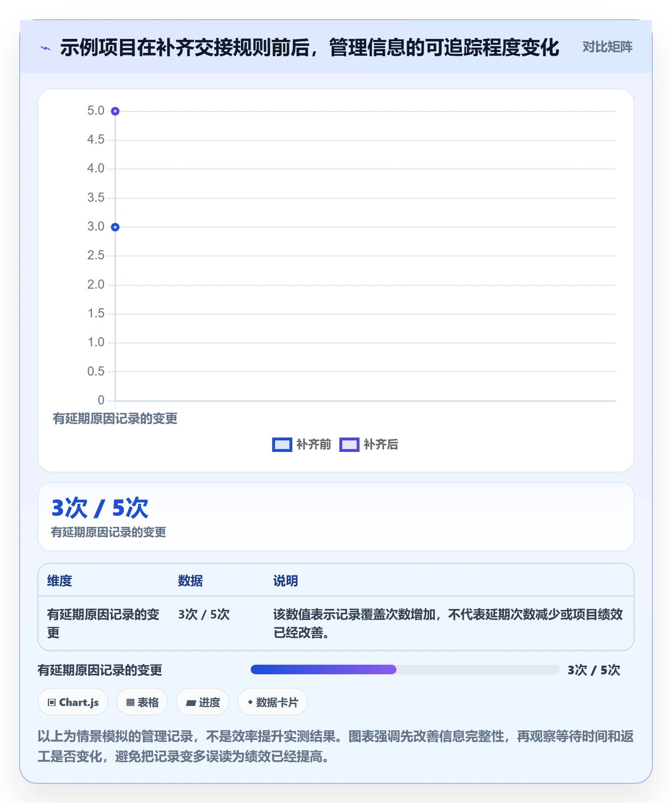Click the 3次 / 5次 value beside the progress bar
672x803 pixels.
594,670
